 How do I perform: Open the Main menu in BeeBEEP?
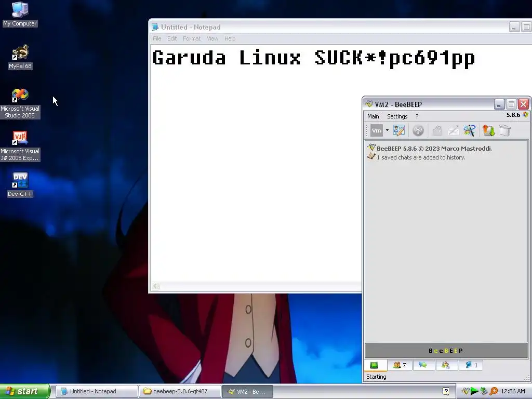373,116
